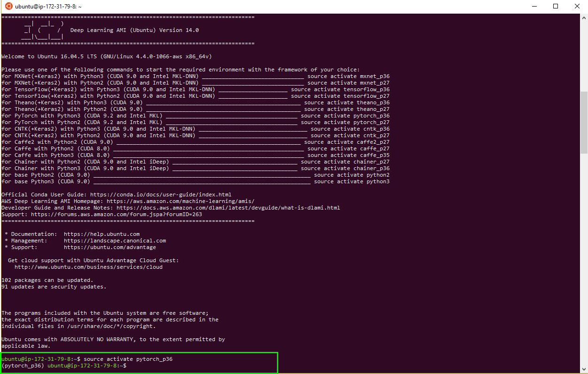This screenshot has height=374, width=588.
Task: Click 'Deep Learning AMI (Ubuntu) Version 14.0'
Action: coord(134,30)
